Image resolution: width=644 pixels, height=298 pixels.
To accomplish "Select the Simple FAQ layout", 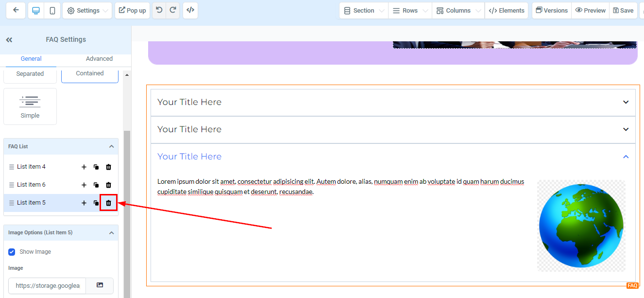I will (x=30, y=106).
